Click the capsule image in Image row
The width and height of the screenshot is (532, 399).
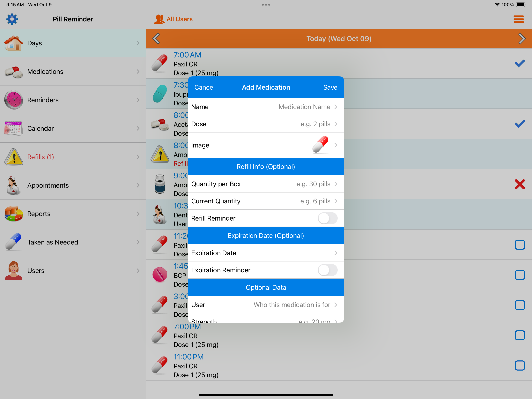[320, 145]
